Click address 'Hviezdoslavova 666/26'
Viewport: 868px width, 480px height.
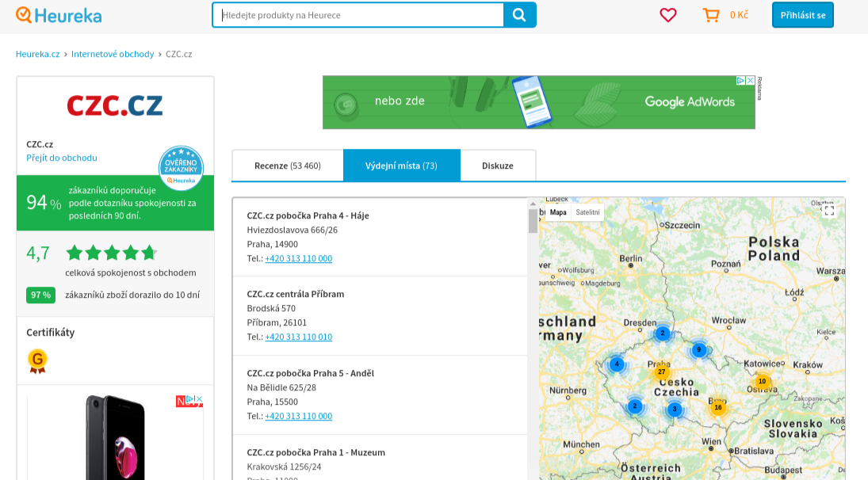293,230
